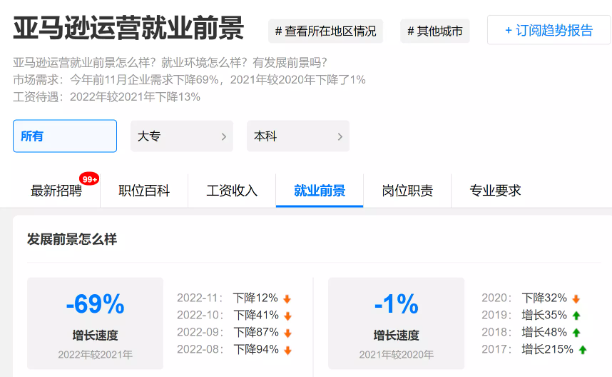Click the 亚马逊运营就业前景 heading
612x377 pixels.
tap(129, 28)
